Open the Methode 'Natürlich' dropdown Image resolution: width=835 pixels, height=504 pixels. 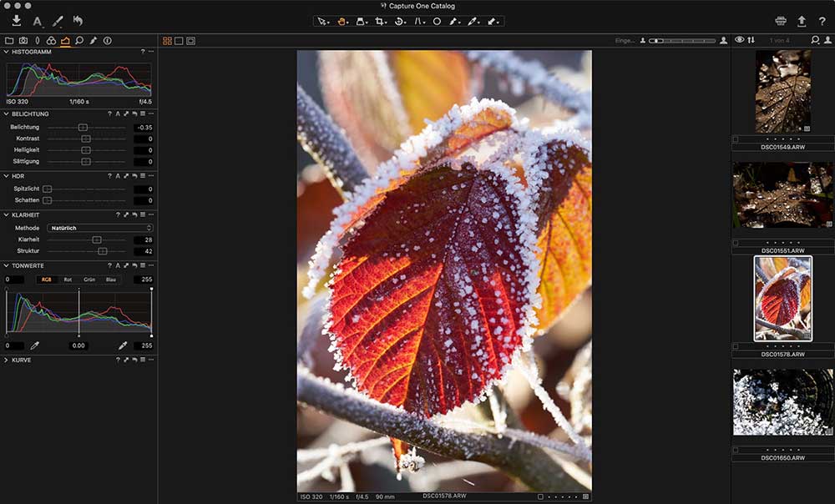click(100, 228)
